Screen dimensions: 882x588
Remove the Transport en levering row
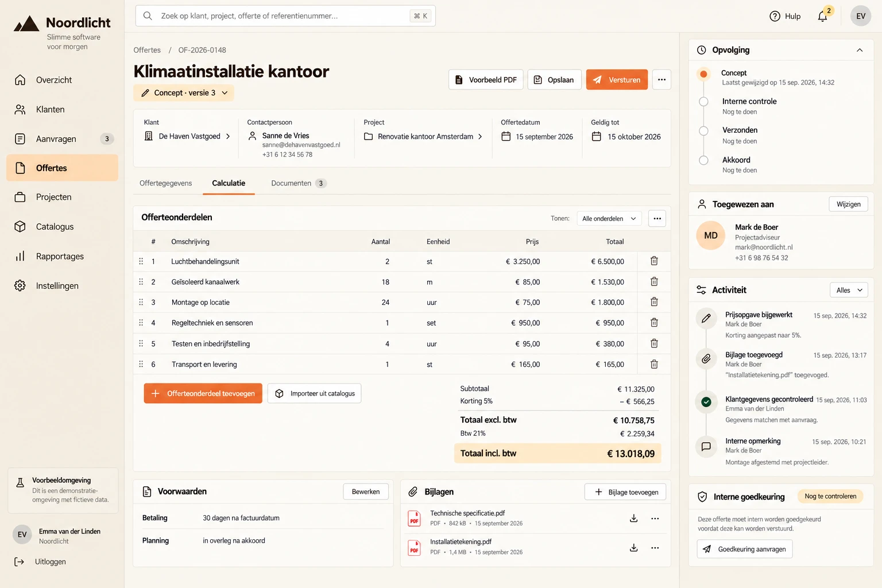click(654, 364)
